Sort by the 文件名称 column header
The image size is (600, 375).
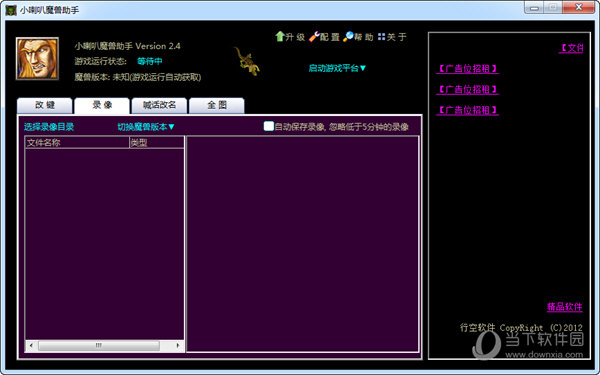[x=77, y=143]
